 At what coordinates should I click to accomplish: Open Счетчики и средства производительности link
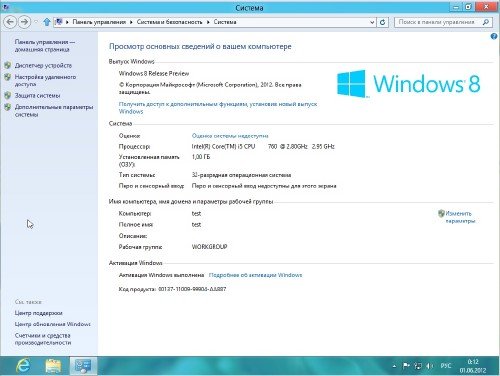pyautogui.click(x=43, y=339)
